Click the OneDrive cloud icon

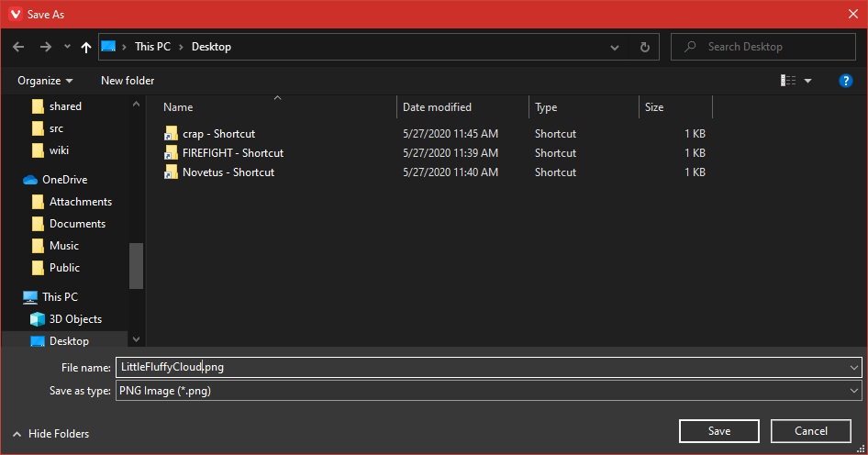tap(29, 180)
